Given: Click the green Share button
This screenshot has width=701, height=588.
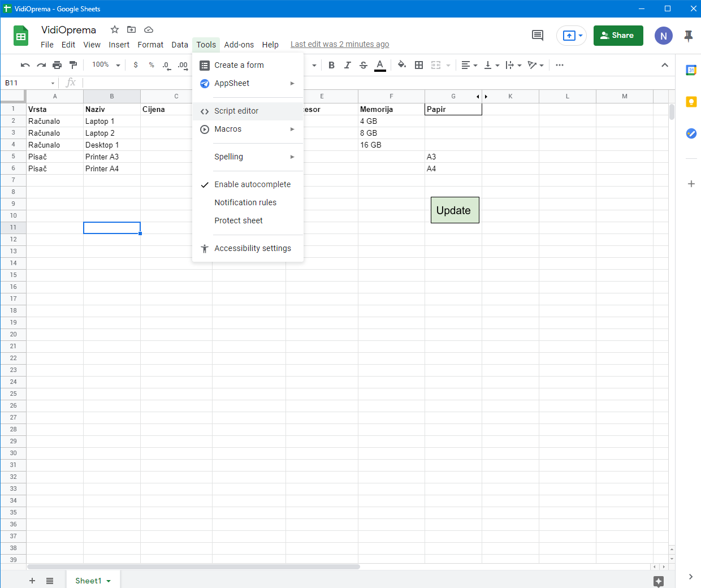Looking at the screenshot, I should [x=618, y=36].
